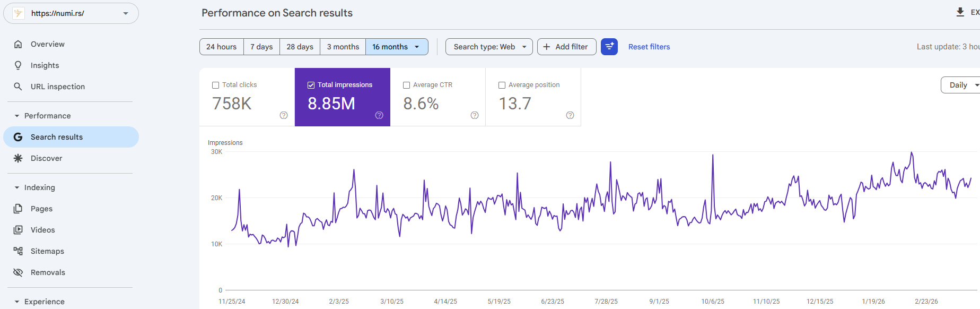Click the blue filter sparkle icon button
This screenshot has height=309, width=980.
[x=609, y=47]
